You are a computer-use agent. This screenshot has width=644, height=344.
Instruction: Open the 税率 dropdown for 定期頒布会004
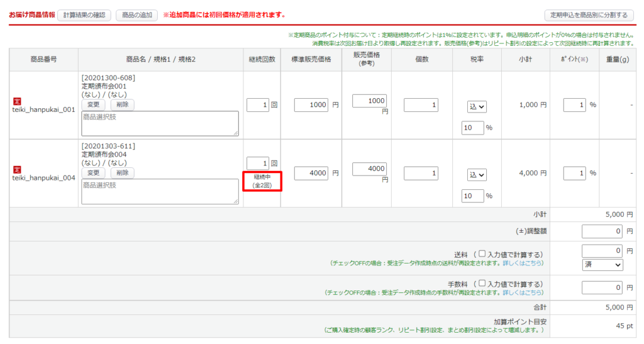click(x=477, y=175)
